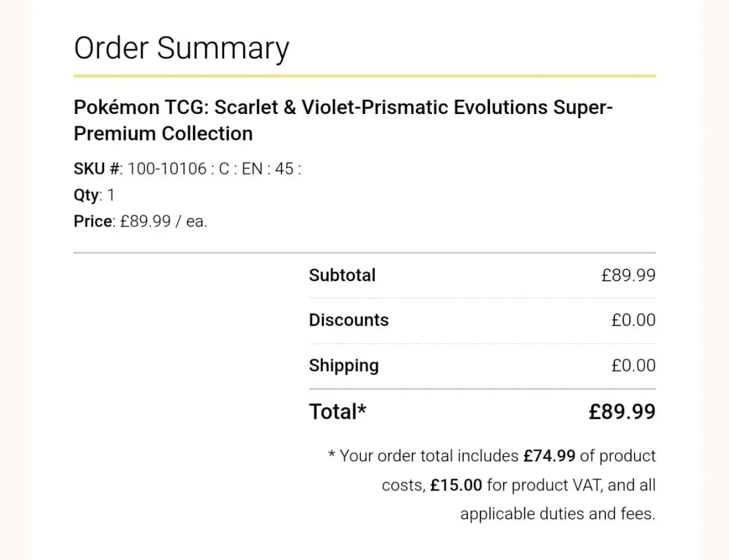Click the 'applicable duties and fees' text

558,514
